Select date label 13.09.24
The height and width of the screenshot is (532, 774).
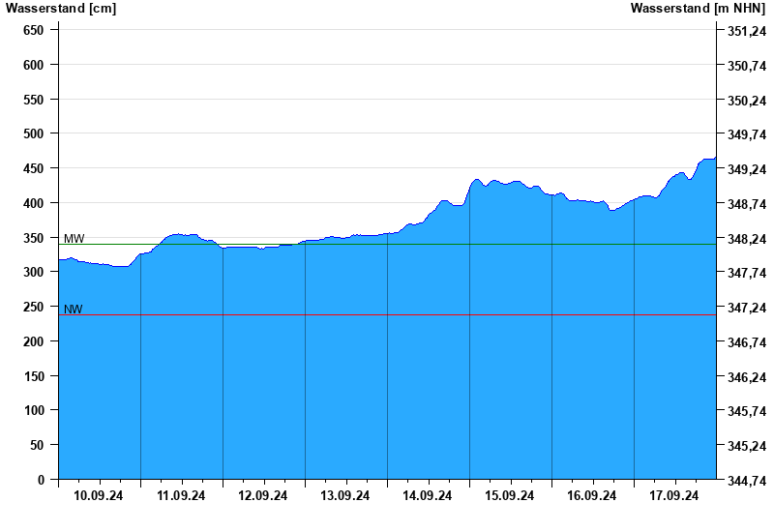(x=345, y=495)
